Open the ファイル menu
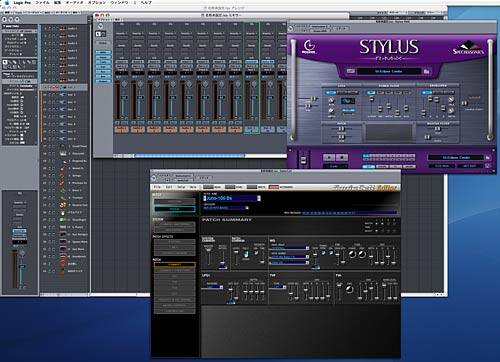The height and width of the screenshot is (362, 500). (42, 2)
